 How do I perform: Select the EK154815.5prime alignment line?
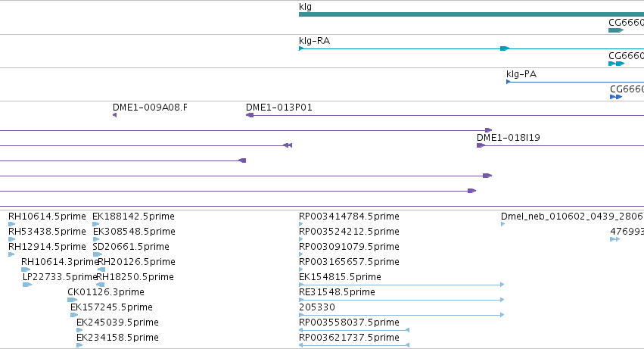402,285
